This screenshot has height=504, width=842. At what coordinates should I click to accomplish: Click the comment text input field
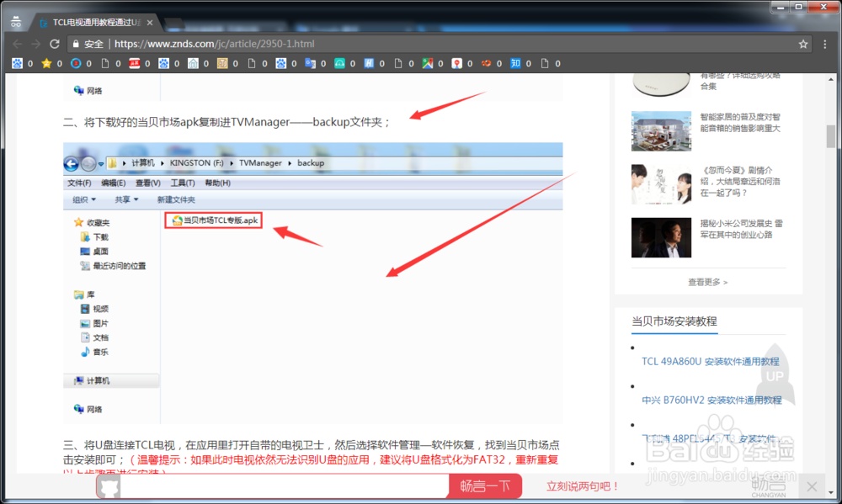click(285, 486)
